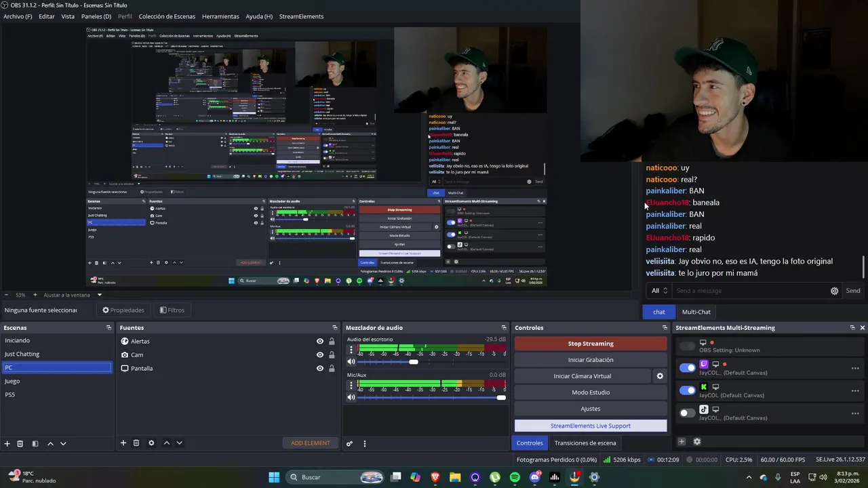Viewport: 868px width, 488px height.
Task: Click the Kick platform icon
Action: tap(704, 387)
